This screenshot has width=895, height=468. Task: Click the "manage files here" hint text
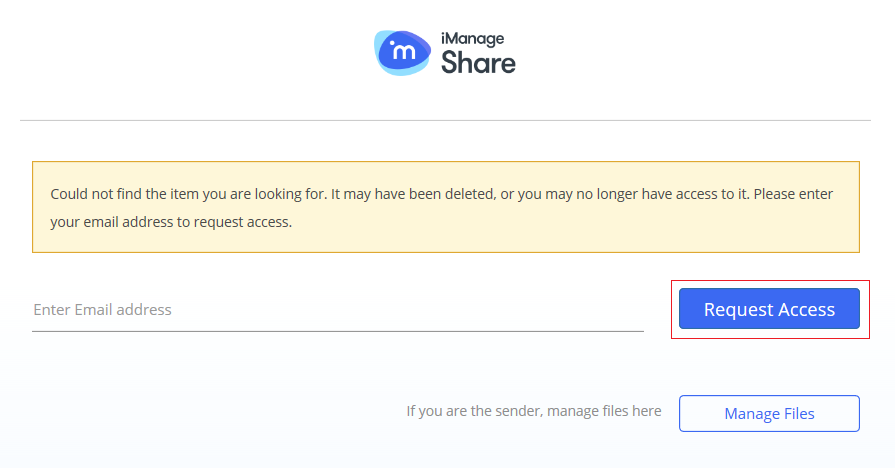[x=602, y=411]
